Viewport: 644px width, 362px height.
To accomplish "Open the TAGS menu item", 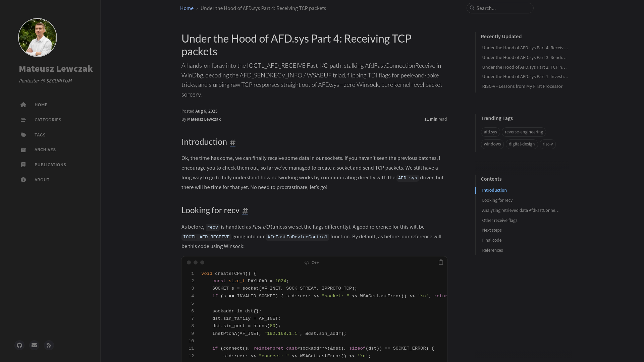I will coord(40,135).
